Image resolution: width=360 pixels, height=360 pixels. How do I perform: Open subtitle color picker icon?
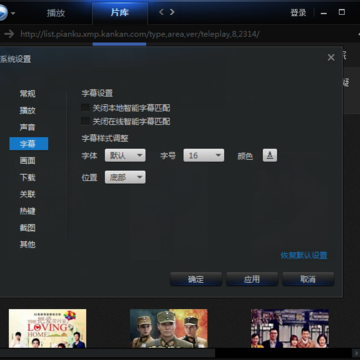click(x=270, y=155)
